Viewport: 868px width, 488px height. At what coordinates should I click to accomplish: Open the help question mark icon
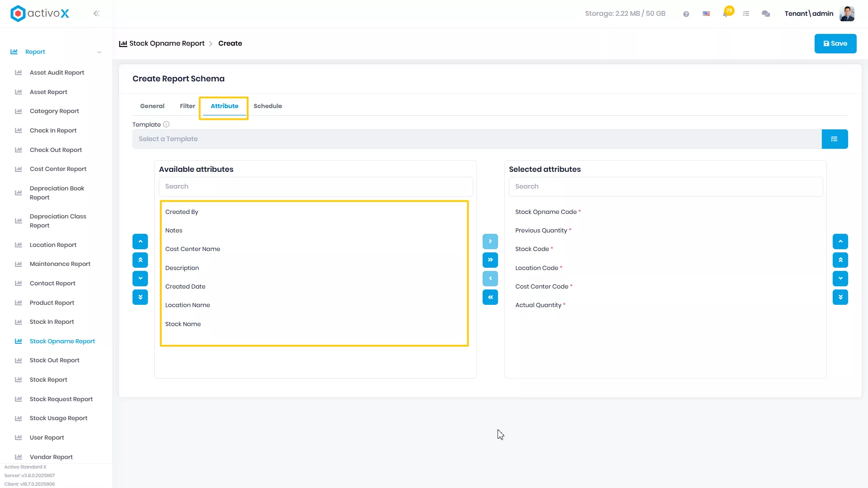pos(686,14)
